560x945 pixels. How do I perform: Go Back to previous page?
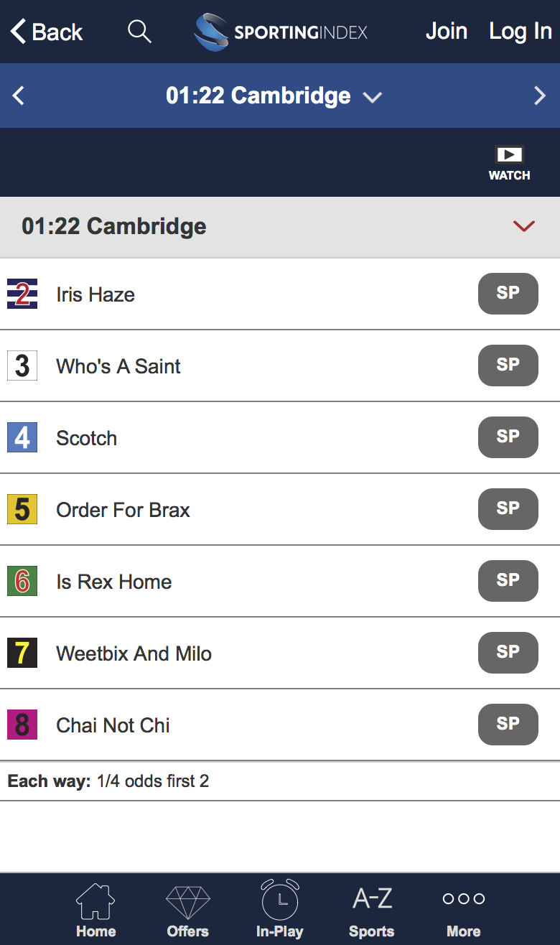pos(47,32)
